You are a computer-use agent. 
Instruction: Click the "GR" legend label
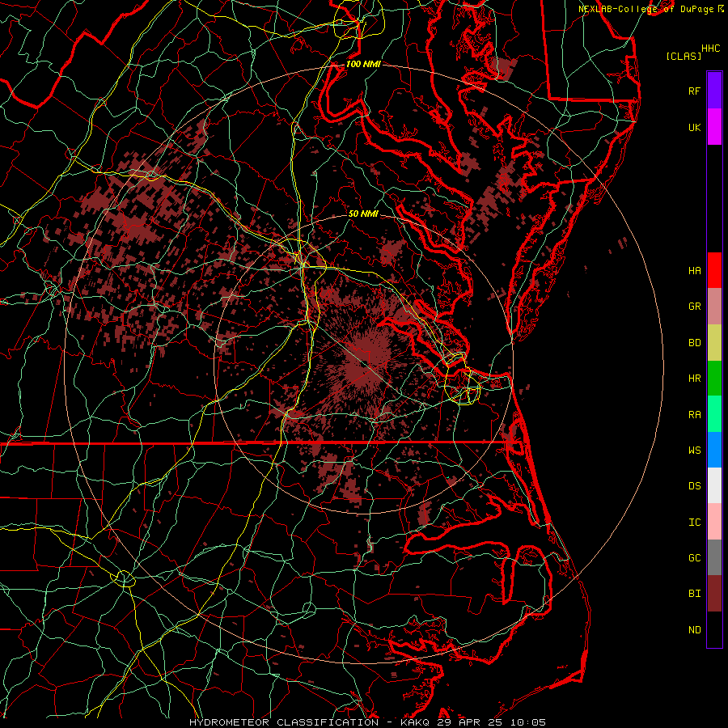pyautogui.click(x=694, y=306)
